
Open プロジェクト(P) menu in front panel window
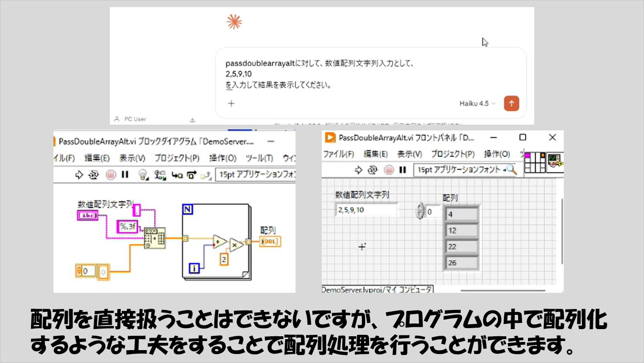click(453, 154)
